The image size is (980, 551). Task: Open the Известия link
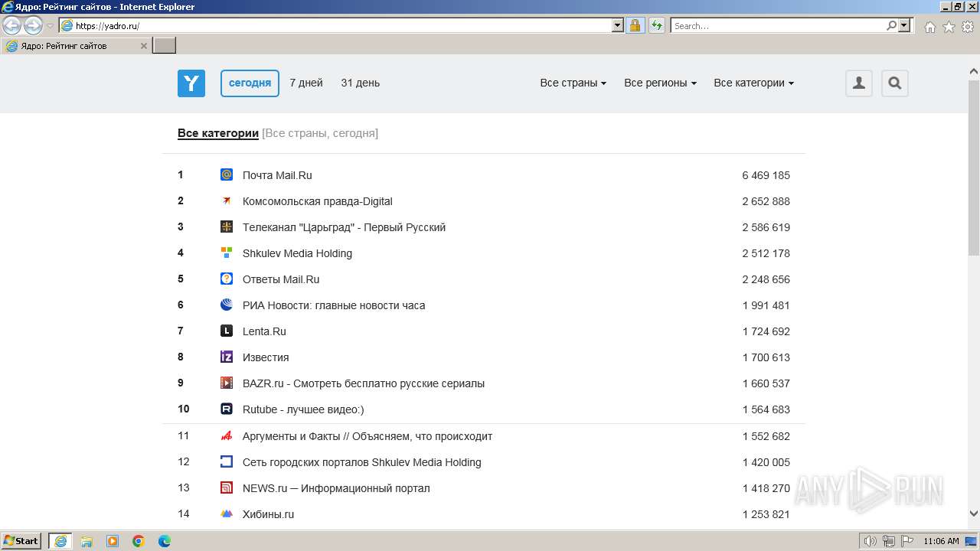point(266,357)
